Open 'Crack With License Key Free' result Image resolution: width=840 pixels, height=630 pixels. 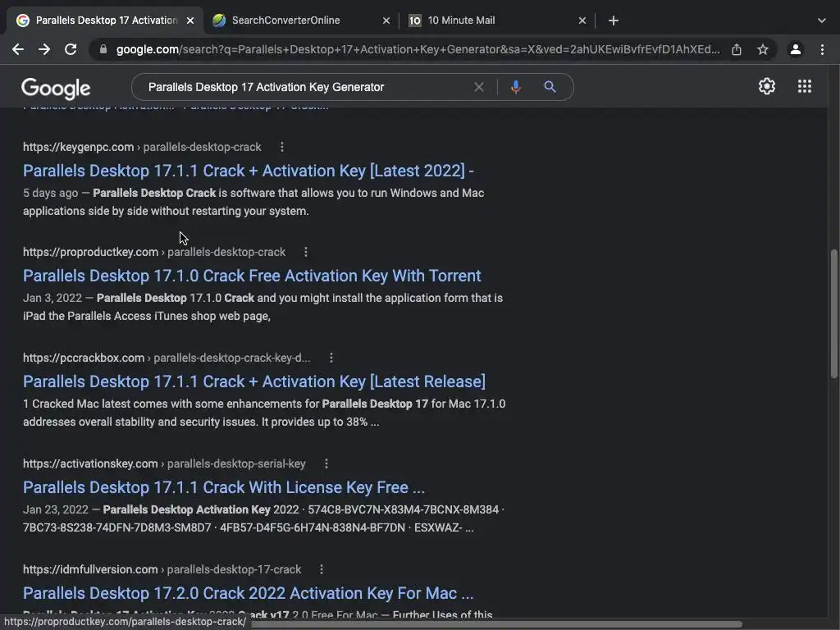224,487
